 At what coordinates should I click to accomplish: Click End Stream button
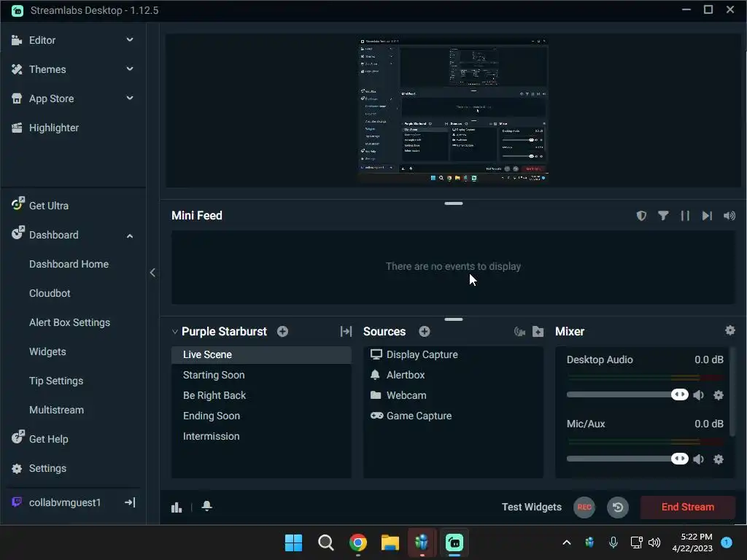[x=687, y=507]
